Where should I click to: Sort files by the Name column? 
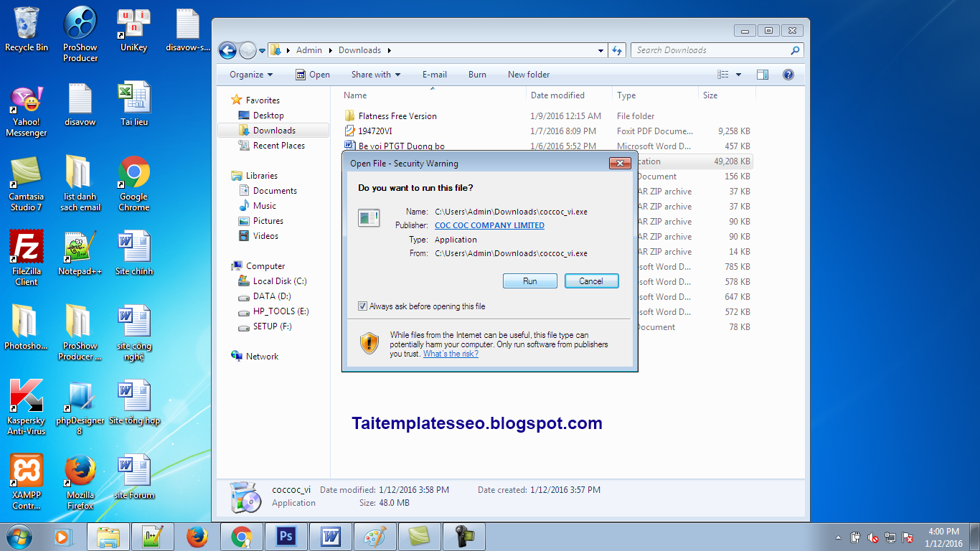354,95
